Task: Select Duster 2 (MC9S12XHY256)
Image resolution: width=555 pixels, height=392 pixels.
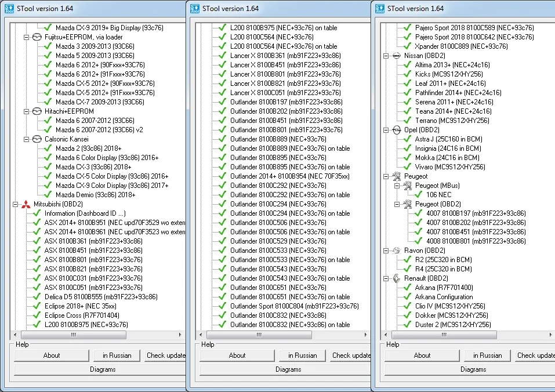Action: [x=453, y=324]
